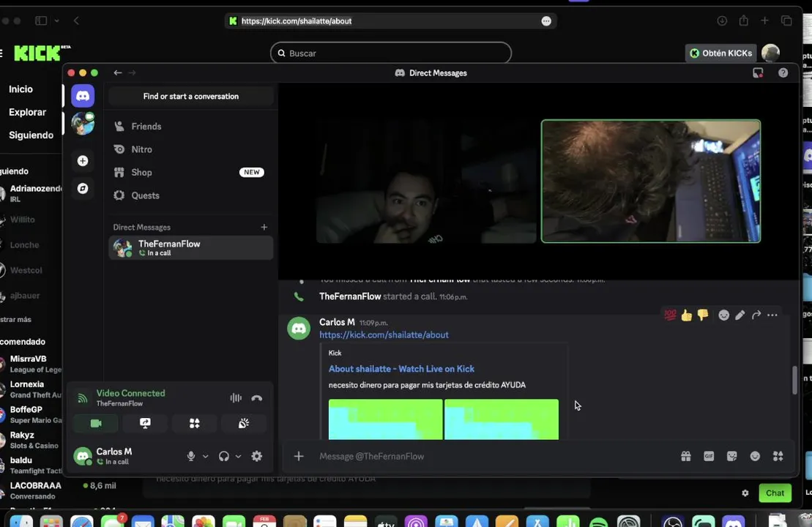The height and width of the screenshot is (527, 812).
Task: Open Discover servers compass icon
Action: (83, 188)
